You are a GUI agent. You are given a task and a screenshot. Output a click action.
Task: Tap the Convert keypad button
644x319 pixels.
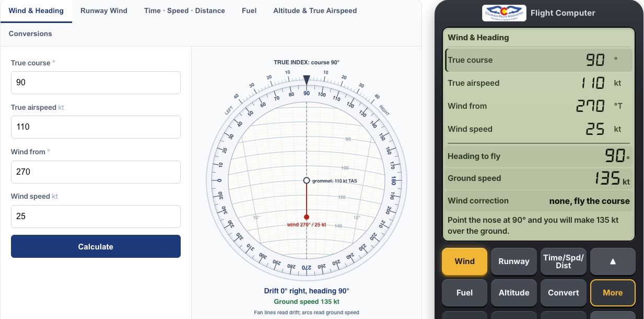point(563,293)
